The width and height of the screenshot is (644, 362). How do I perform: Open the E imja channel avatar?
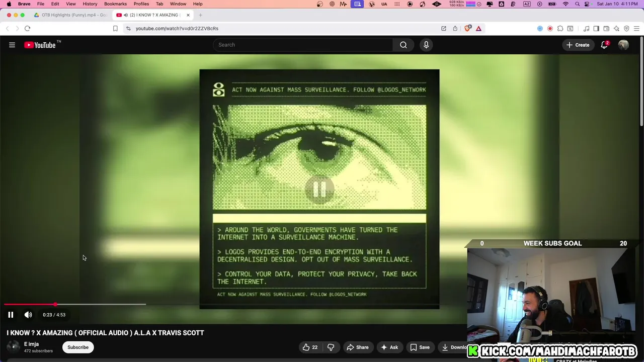(x=13, y=347)
